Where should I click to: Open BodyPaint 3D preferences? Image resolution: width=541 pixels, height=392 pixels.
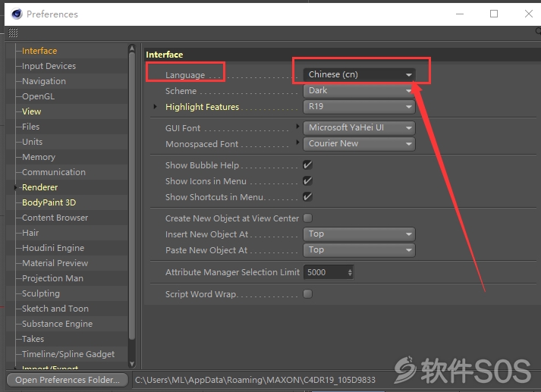tap(49, 202)
